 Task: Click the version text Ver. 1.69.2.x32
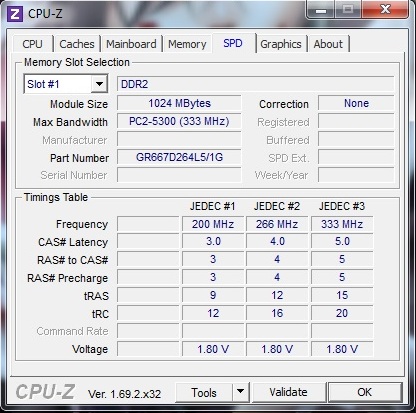coord(124,394)
